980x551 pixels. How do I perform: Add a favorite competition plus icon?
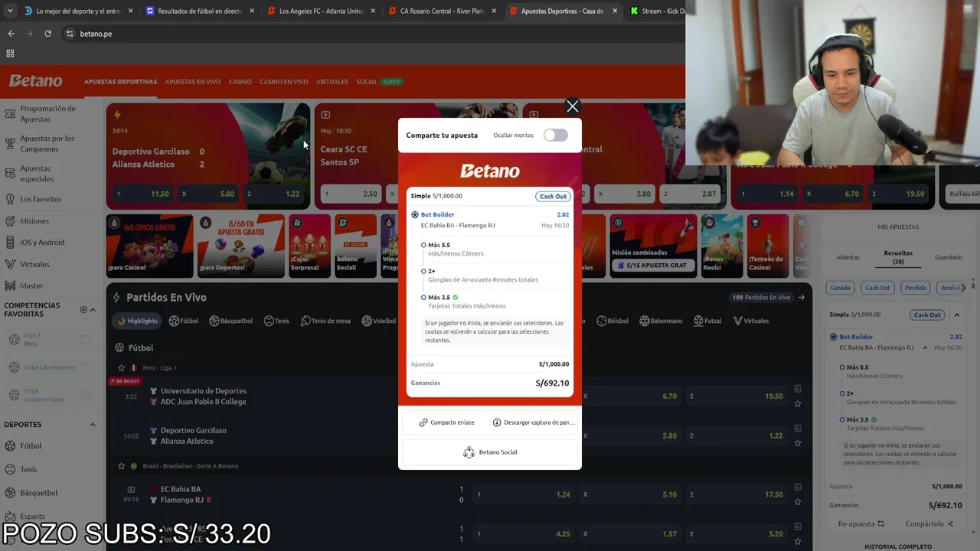83,310
